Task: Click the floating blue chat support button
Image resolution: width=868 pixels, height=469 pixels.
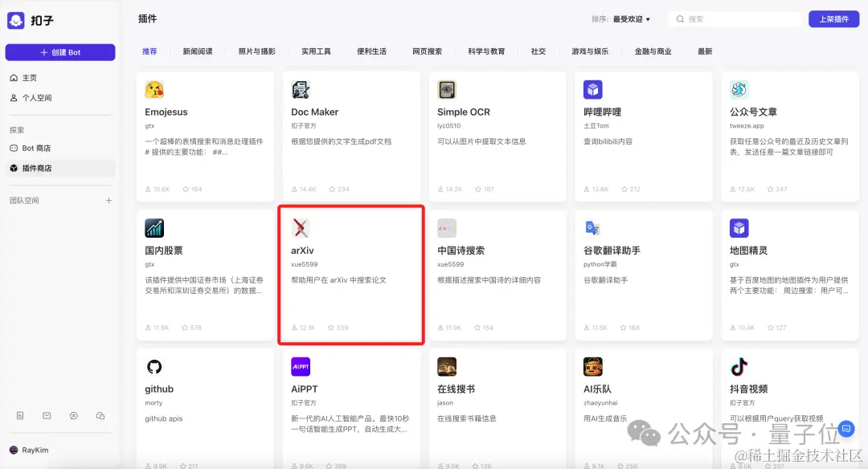Action: [x=845, y=428]
